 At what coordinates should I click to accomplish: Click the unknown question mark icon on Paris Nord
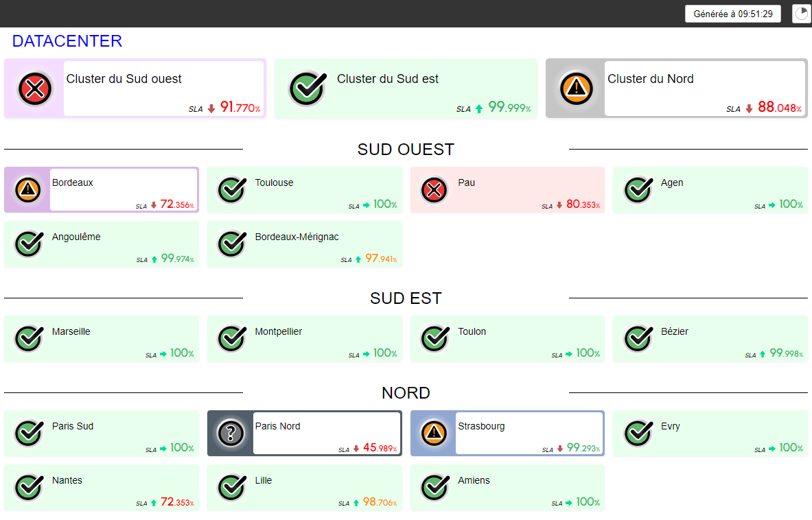coord(231,433)
